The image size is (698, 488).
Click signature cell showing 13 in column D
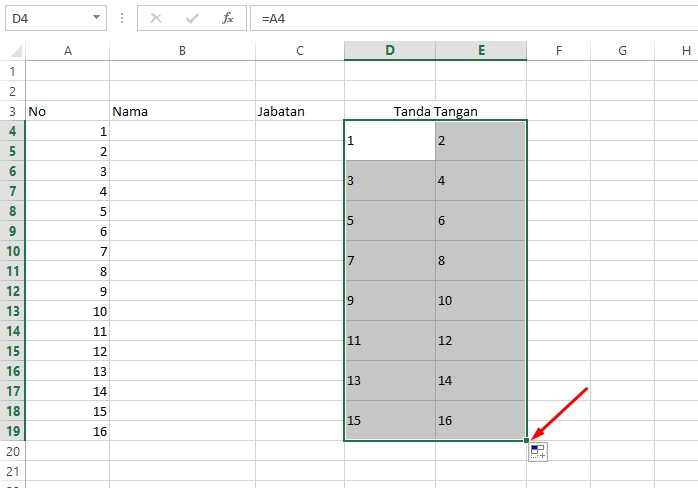[x=390, y=381]
